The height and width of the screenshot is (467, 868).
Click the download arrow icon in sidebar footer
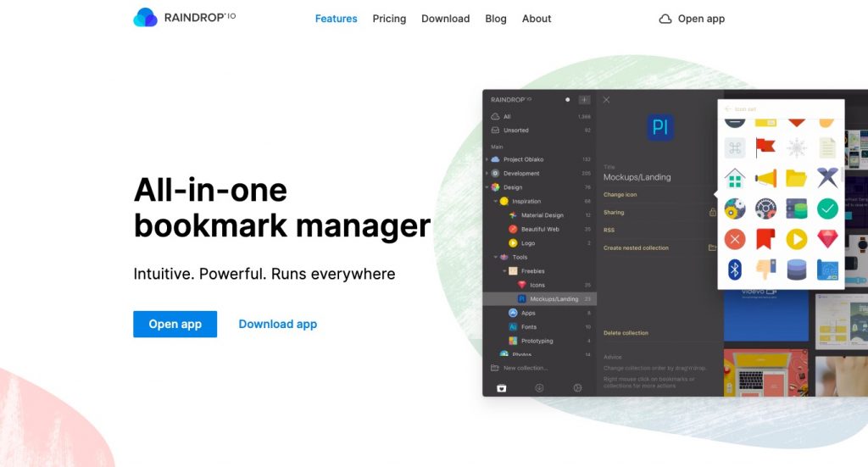tap(539, 388)
